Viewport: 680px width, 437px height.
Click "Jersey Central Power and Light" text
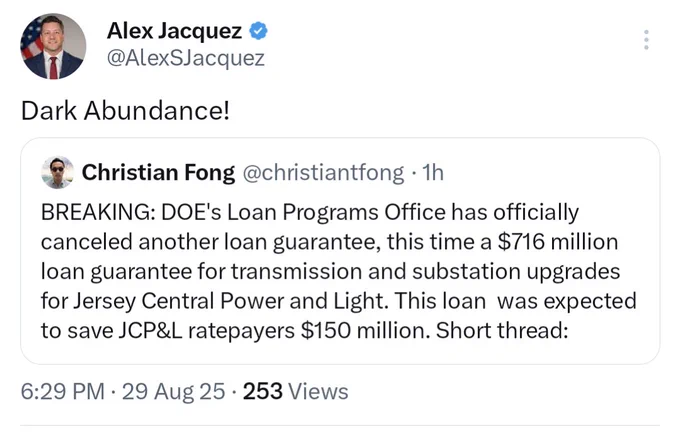pos(229,301)
